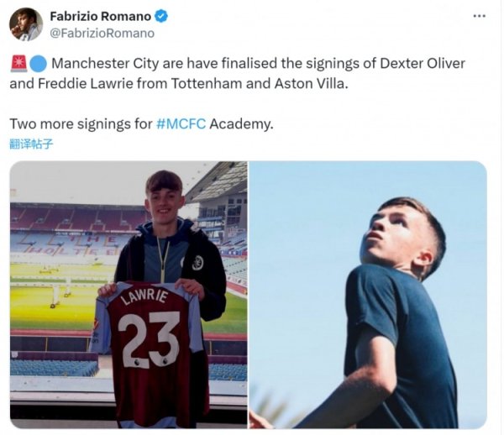Open the @FabrizioRomano handle link
Viewport: 504px width, 435px height.
(x=102, y=33)
